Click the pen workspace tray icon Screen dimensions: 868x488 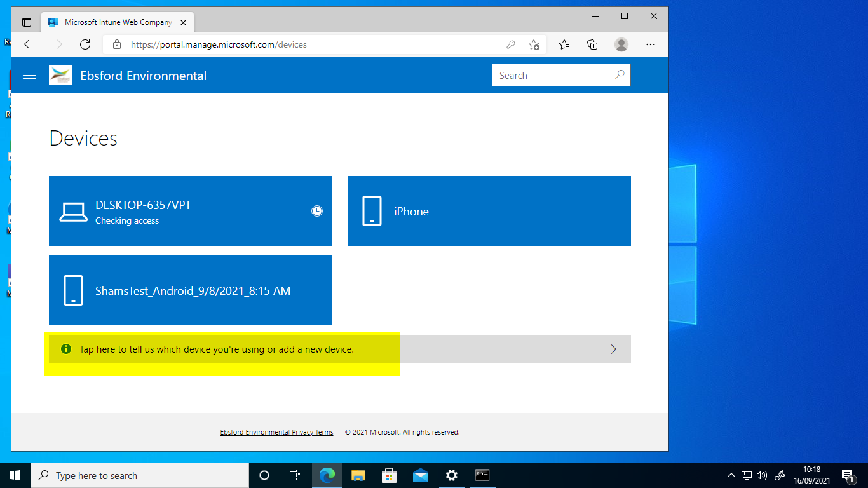[780, 475]
